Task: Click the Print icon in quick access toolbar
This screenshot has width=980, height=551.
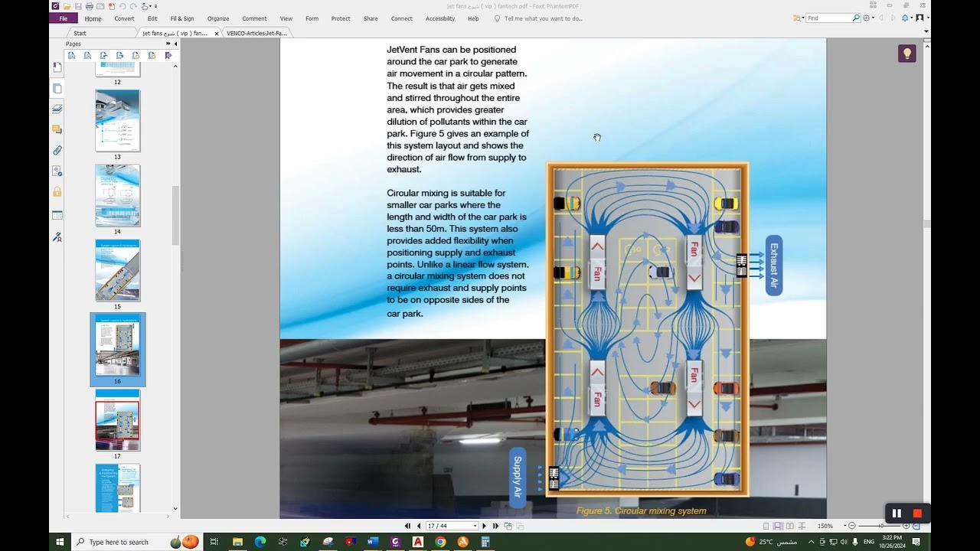Action: (x=90, y=6)
